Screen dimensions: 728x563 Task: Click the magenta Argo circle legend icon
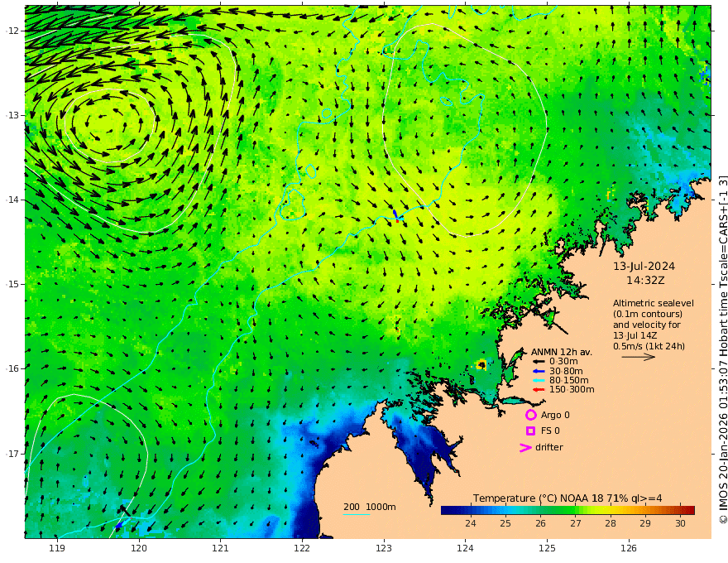[530, 415]
